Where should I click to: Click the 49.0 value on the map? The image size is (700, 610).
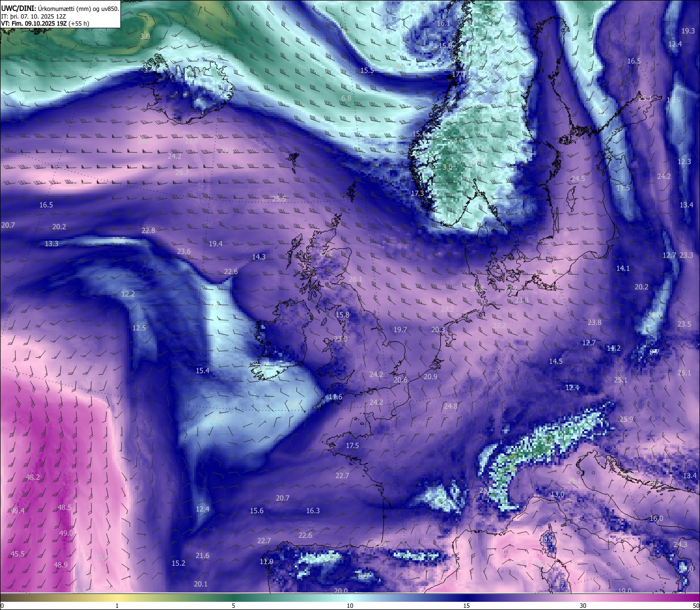(66, 533)
